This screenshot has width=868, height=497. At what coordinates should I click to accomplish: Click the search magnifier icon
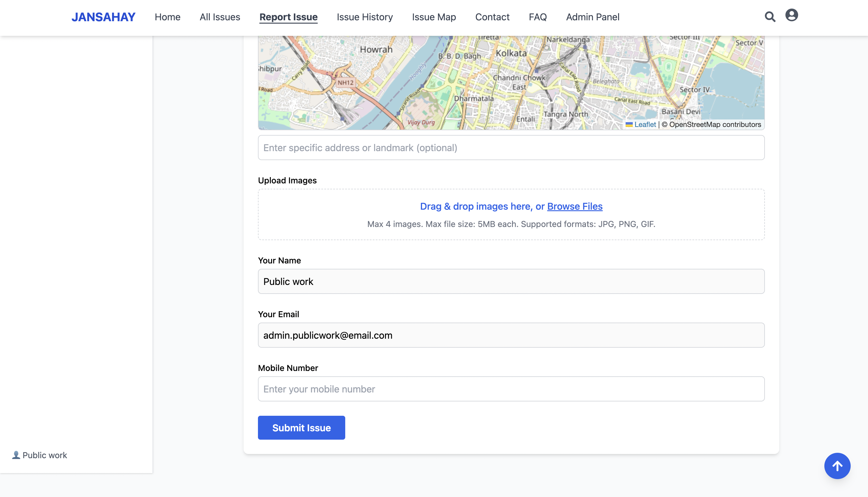[x=770, y=17]
